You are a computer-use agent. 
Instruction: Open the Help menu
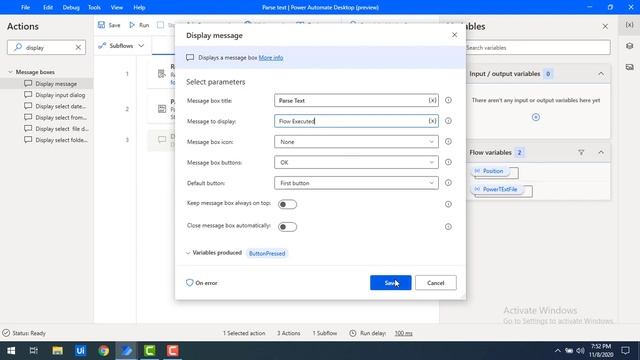[x=139, y=7]
